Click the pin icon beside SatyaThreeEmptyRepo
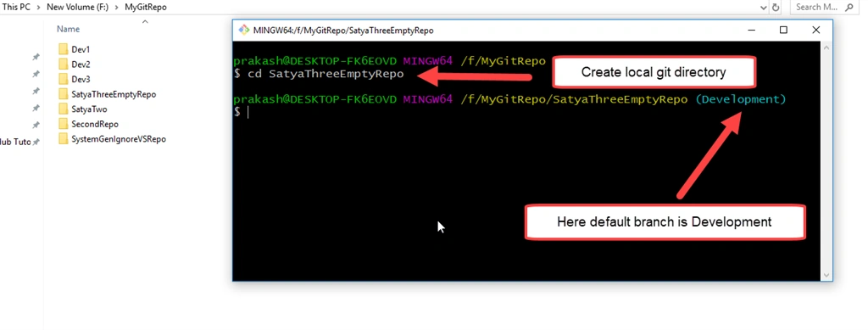868x330 pixels. point(36,108)
